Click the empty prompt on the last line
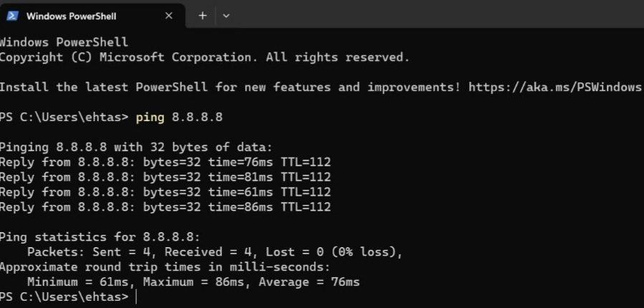The image size is (644, 308). 135,297
